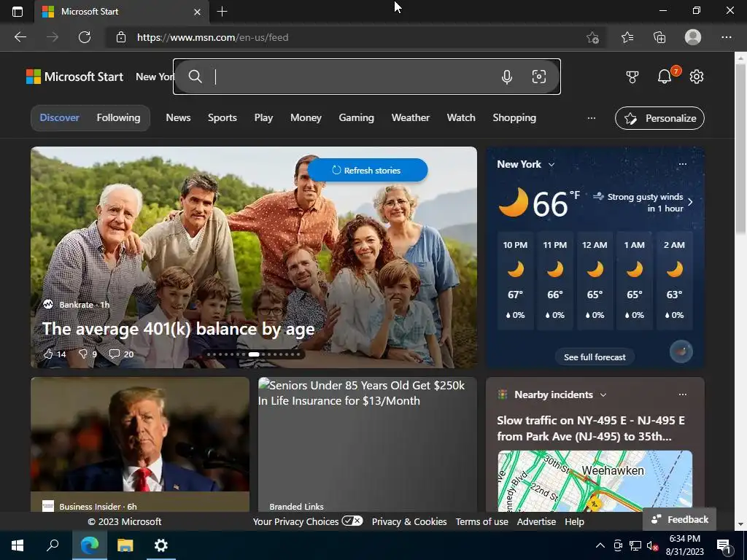Open the Gaming section

[x=356, y=117]
